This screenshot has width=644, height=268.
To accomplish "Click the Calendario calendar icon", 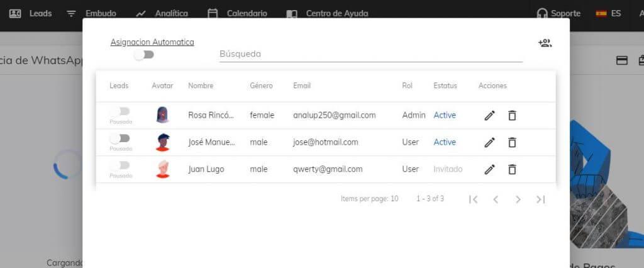I will point(213,14).
